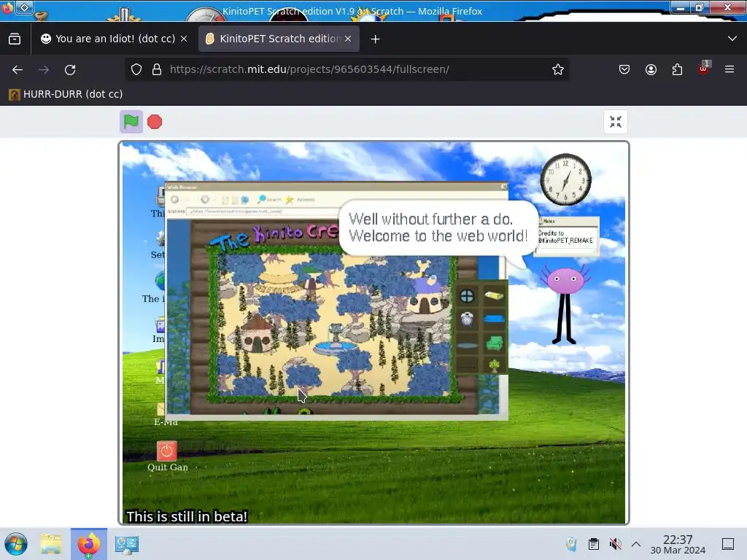Select the alarm clock item in palette
The image size is (747, 560).
tap(467, 319)
